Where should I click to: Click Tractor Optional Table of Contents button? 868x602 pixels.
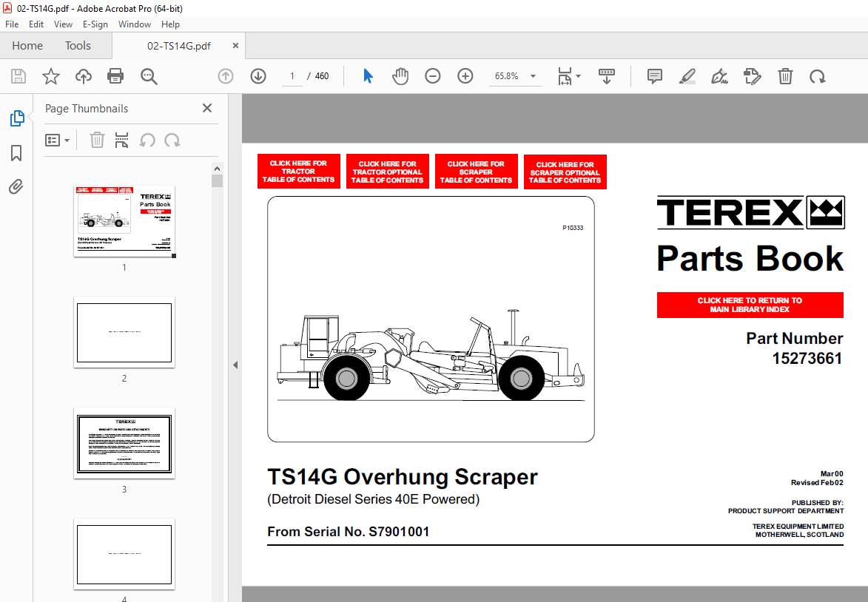(x=388, y=172)
